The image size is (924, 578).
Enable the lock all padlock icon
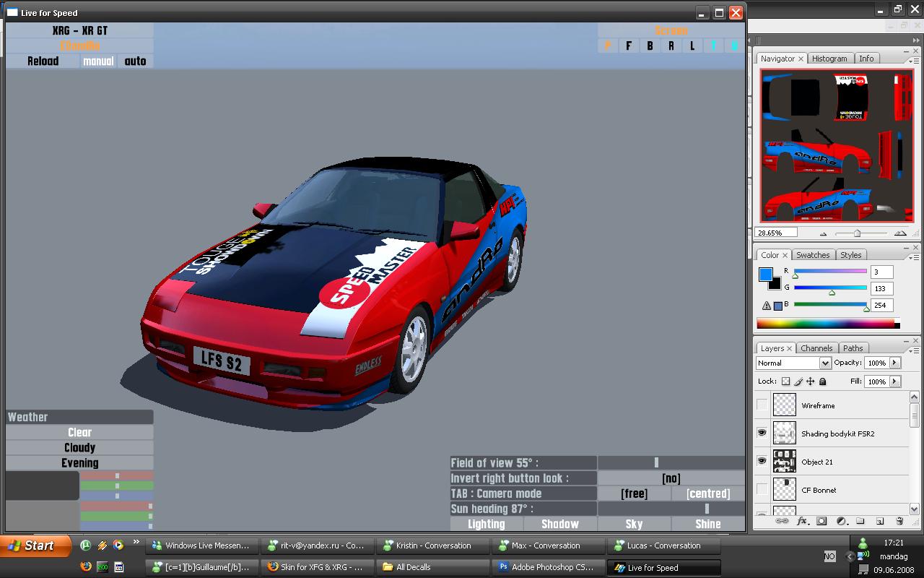pos(822,381)
